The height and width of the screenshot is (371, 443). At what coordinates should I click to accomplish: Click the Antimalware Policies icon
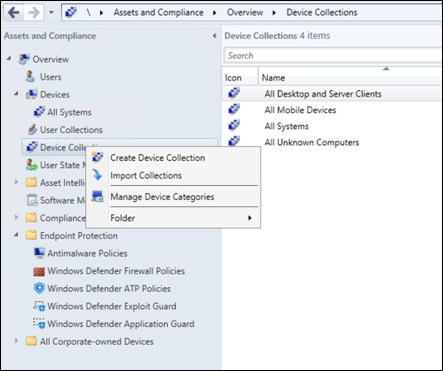39,253
